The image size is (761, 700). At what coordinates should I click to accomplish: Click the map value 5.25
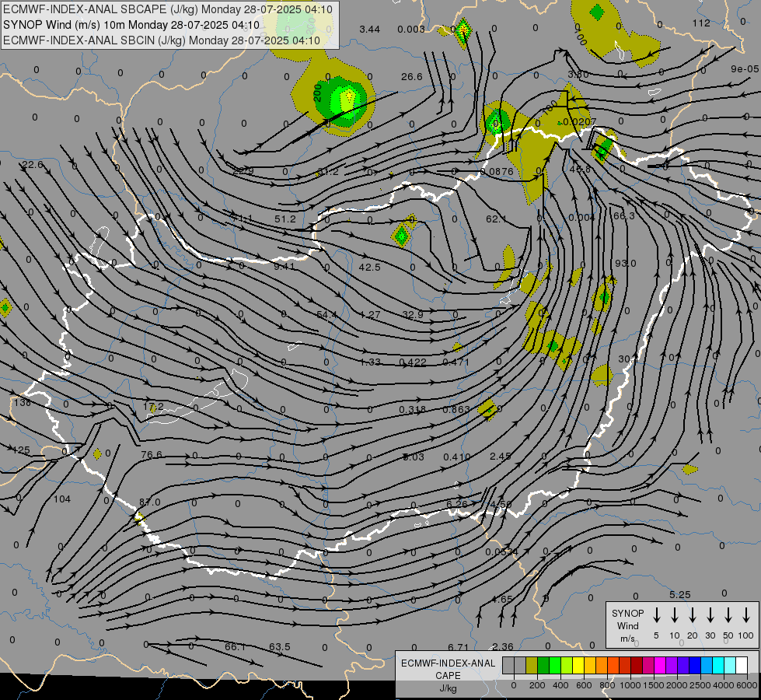pyautogui.click(x=680, y=595)
